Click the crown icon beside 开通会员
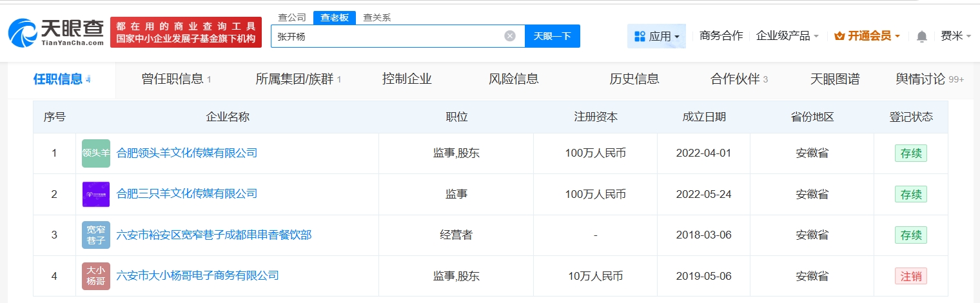 click(839, 36)
